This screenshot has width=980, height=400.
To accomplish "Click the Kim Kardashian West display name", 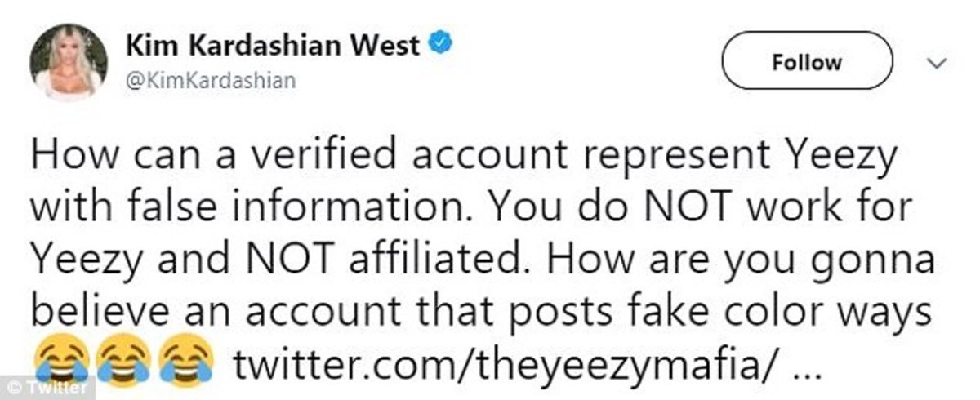I will point(272,47).
